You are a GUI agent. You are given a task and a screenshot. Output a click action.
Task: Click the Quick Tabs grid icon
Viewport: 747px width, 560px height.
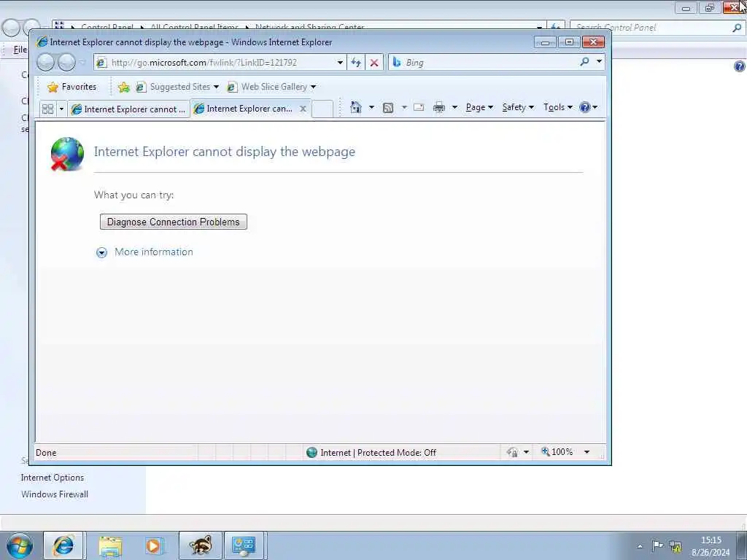tap(47, 109)
